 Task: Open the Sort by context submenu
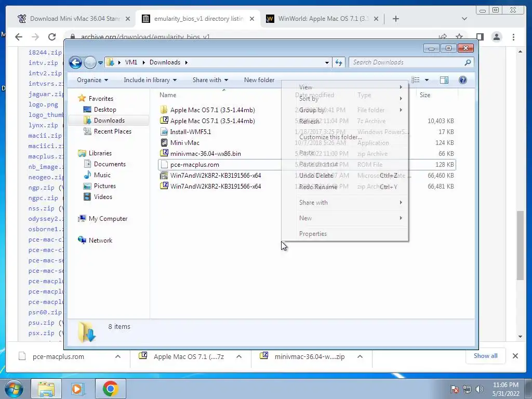pyautogui.click(x=345, y=99)
